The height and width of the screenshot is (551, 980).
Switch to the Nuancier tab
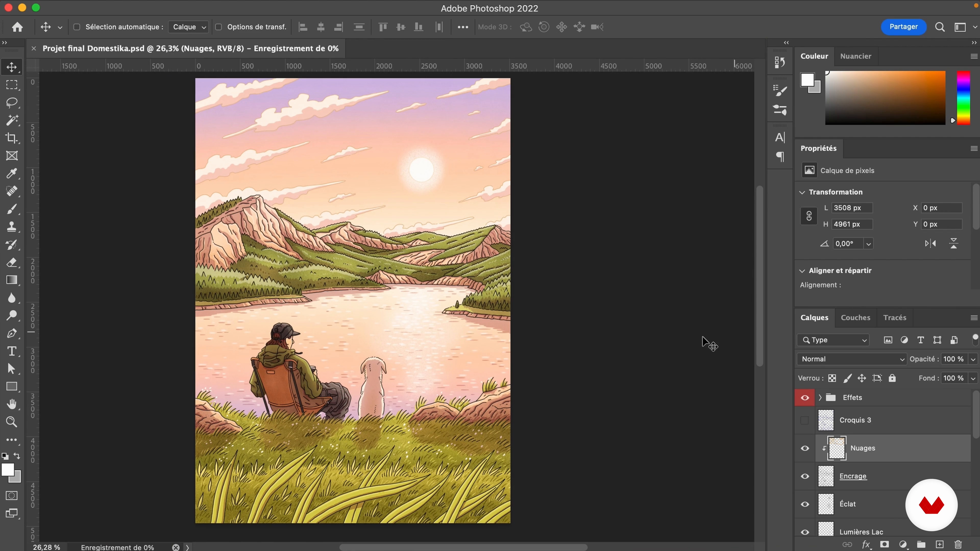click(856, 56)
